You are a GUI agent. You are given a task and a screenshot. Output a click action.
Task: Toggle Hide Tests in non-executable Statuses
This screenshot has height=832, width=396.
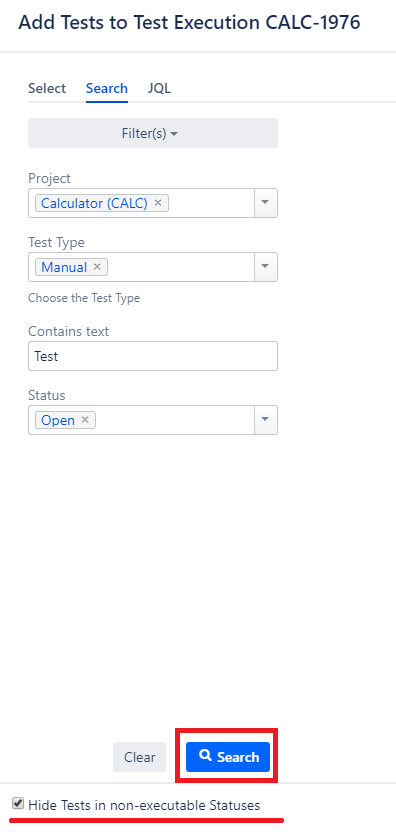(19, 804)
